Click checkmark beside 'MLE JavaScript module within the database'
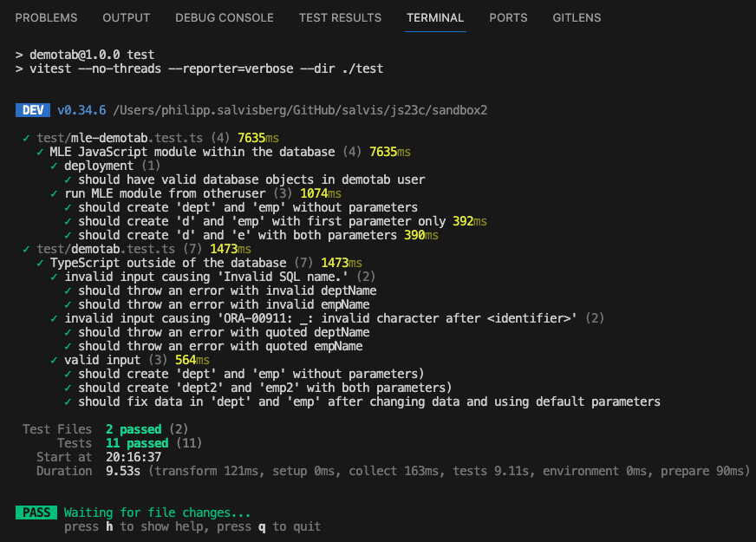 [40, 152]
